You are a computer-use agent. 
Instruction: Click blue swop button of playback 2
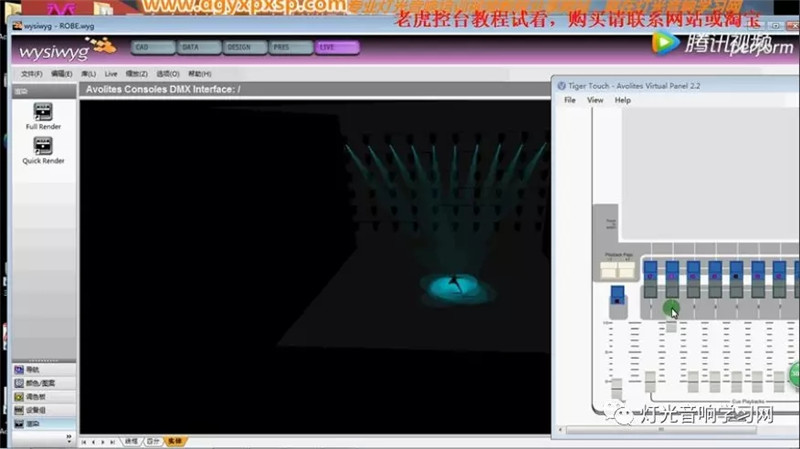click(672, 270)
